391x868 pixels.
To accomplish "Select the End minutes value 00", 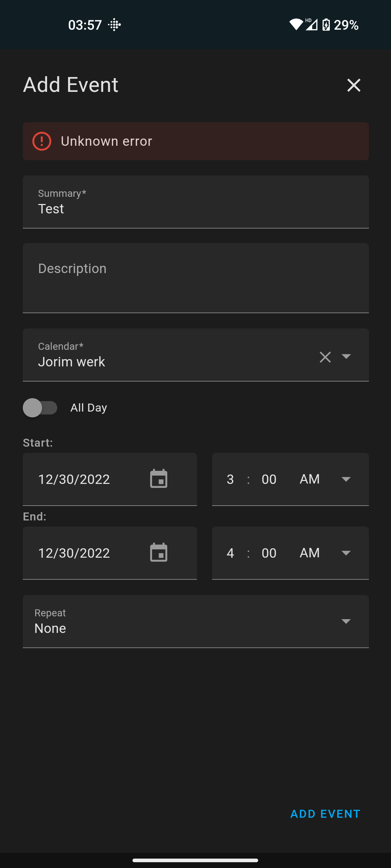I will [x=269, y=553].
